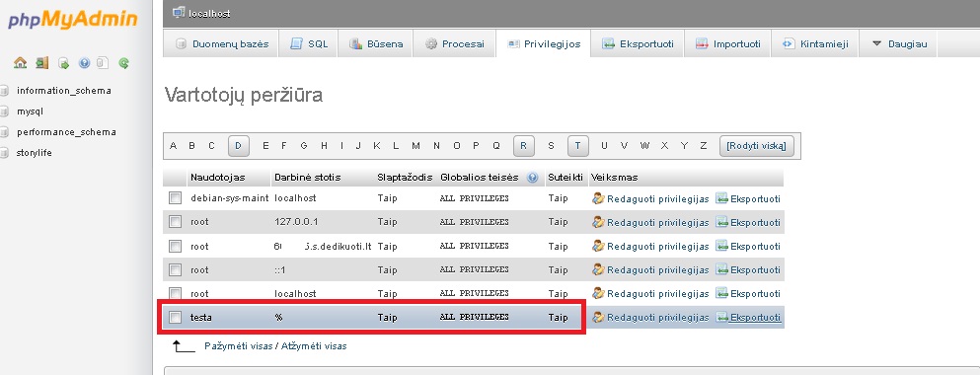
Task: Switch to the SQL tab
Action: [x=309, y=43]
